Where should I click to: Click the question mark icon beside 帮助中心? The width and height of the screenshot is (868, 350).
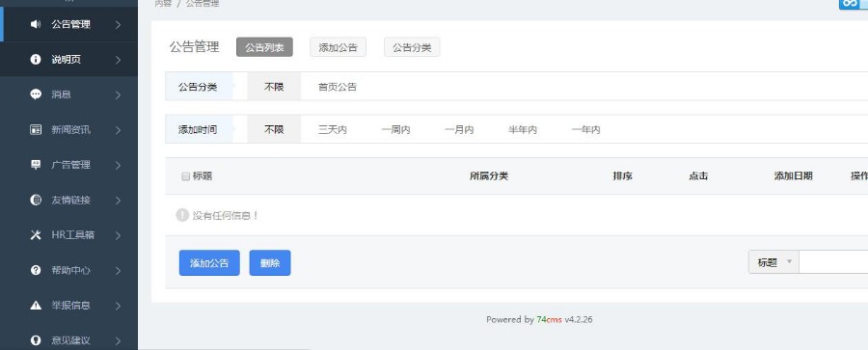[36, 270]
